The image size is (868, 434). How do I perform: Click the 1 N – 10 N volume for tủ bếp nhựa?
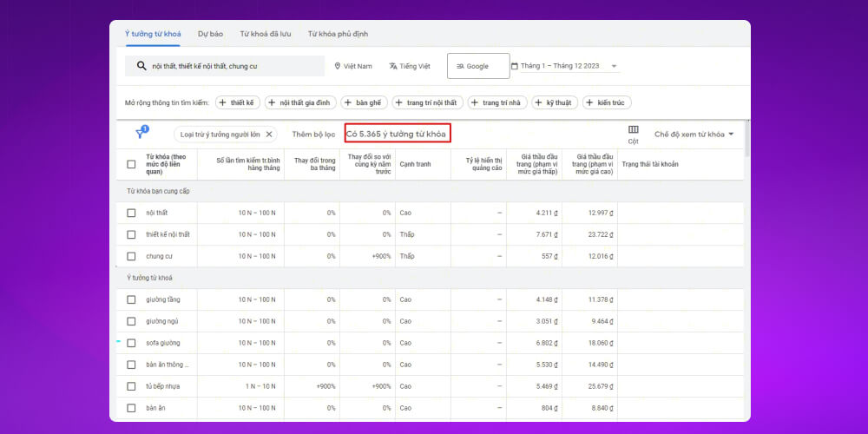click(260, 386)
